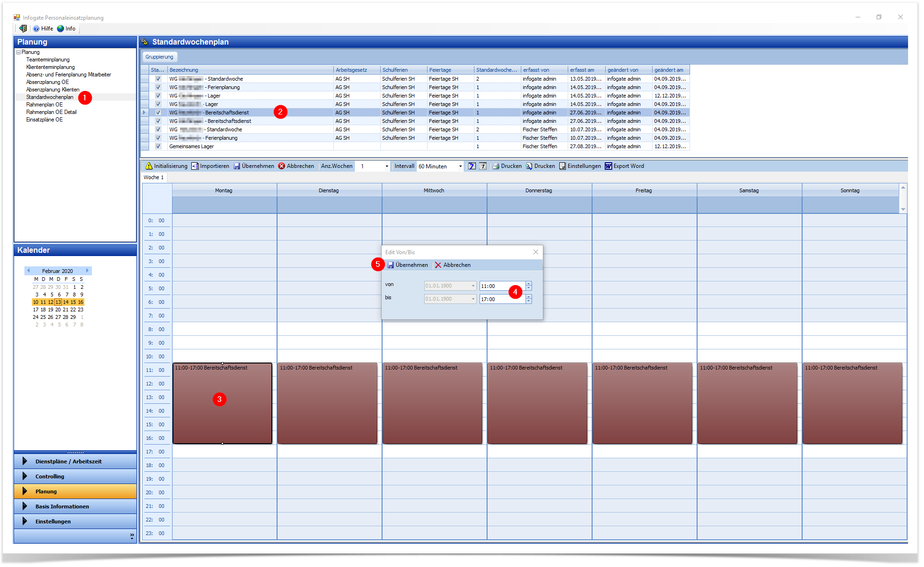Viewport: 924px width, 567px height.
Task: Click Übernehmen in Edit Von/Bis dialog
Action: [x=407, y=265]
